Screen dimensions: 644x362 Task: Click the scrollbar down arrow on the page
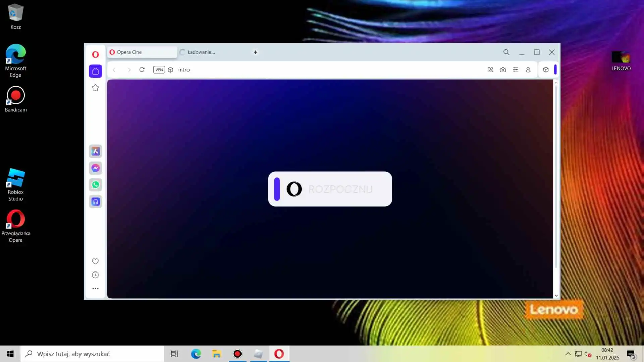[x=556, y=296]
